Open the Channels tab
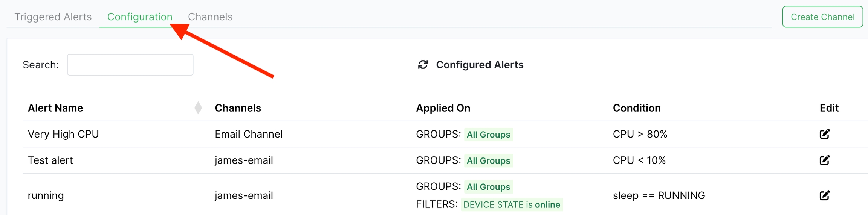The image size is (868, 215). [210, 17]
